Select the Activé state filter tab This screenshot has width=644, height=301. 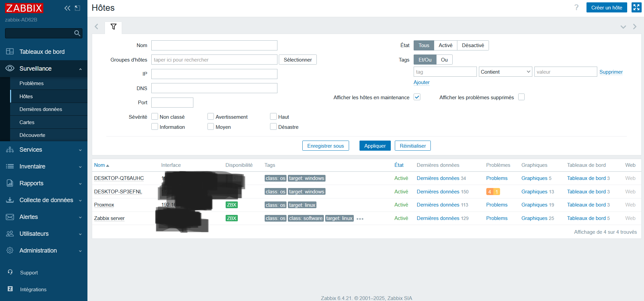coord(445,45)
